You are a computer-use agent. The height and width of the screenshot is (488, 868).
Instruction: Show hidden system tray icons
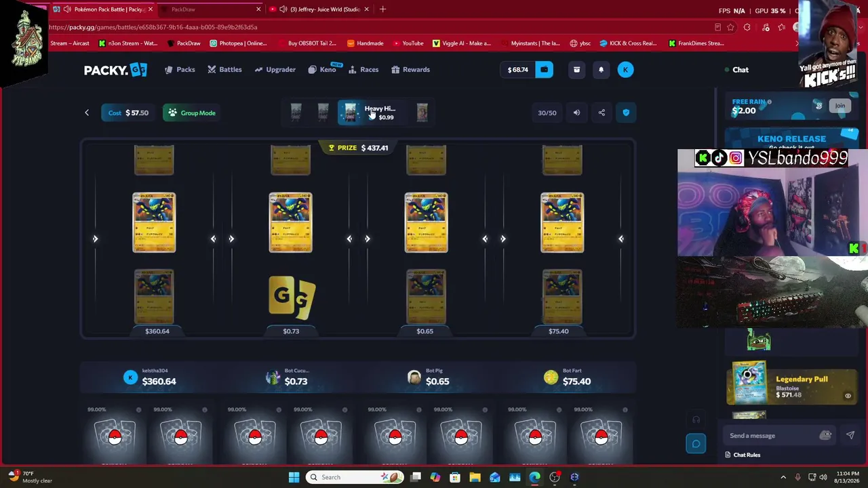point(783,477)
